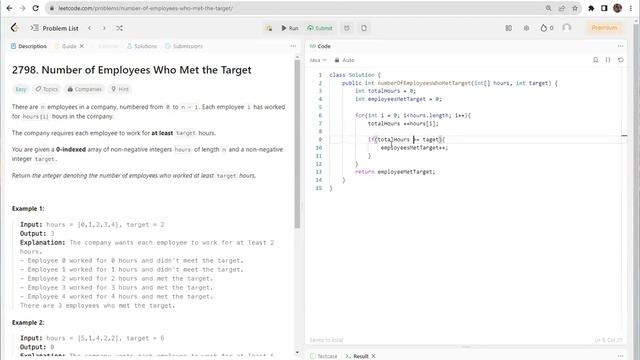640x360 pixels.
Task: Click the Example 2 heading
Action: click(28, 322)
